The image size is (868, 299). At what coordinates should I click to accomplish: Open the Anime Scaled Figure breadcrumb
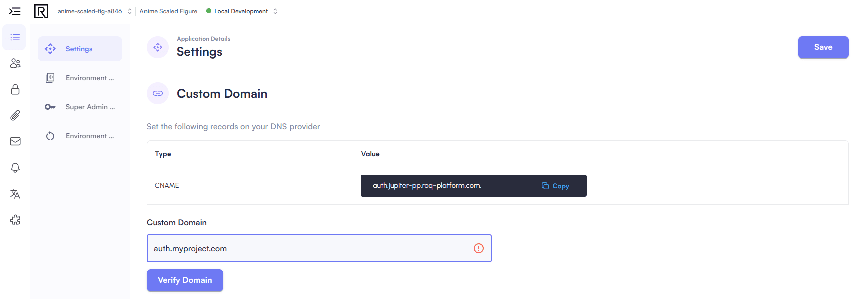169,11
